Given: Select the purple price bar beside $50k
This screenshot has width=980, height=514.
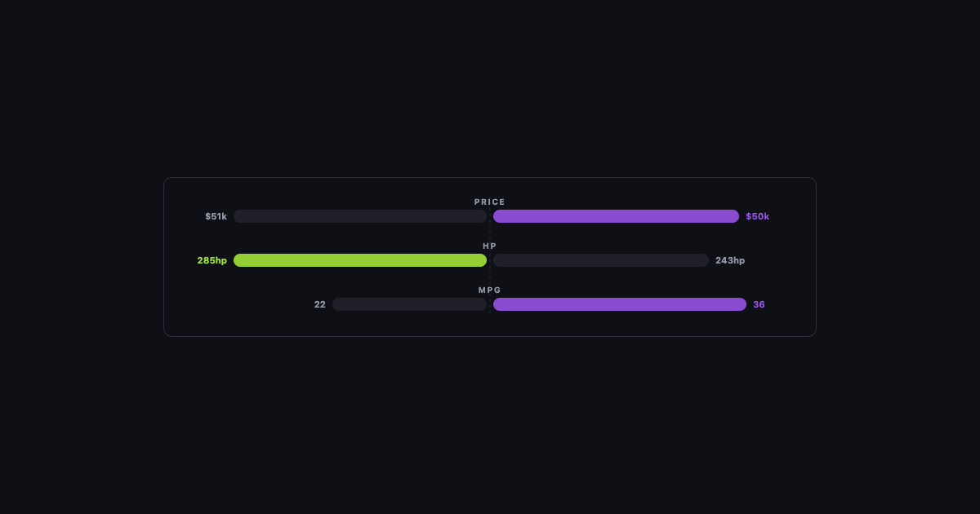Looking at the screenshot, I should (616, 216).
